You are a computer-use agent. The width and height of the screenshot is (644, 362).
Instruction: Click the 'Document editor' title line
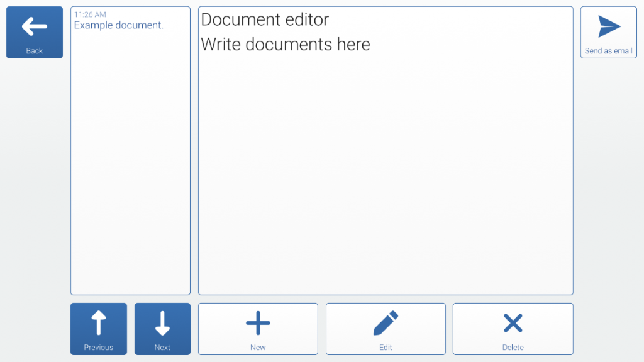(x=265, y=19)
